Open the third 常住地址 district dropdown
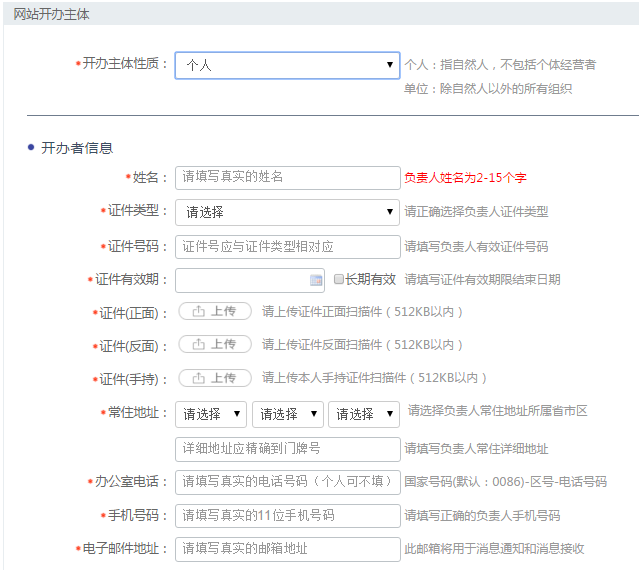 click(x=363, y=414)
